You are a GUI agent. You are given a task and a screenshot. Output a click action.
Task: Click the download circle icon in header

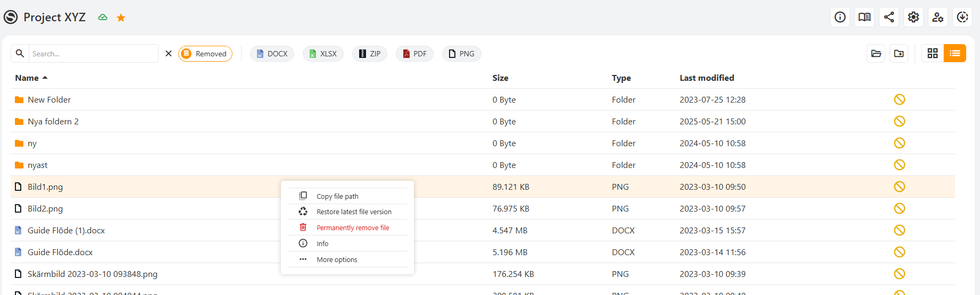[x=962, y=17]
